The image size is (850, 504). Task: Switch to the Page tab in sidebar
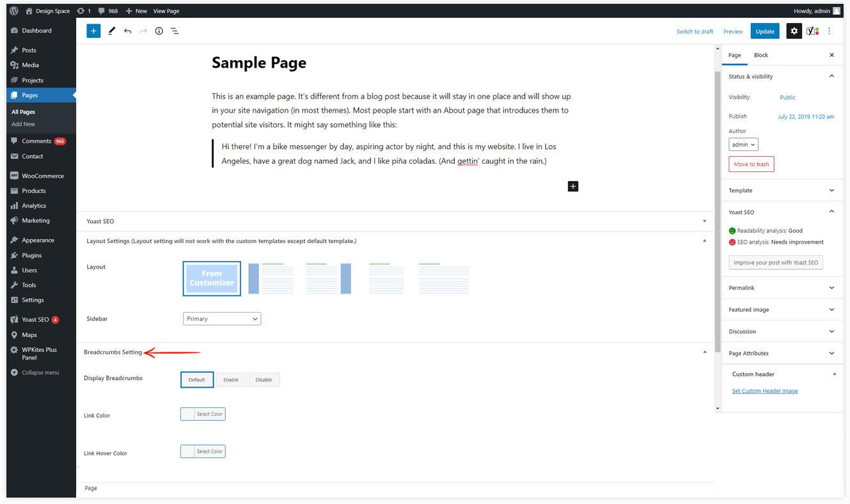735,55
